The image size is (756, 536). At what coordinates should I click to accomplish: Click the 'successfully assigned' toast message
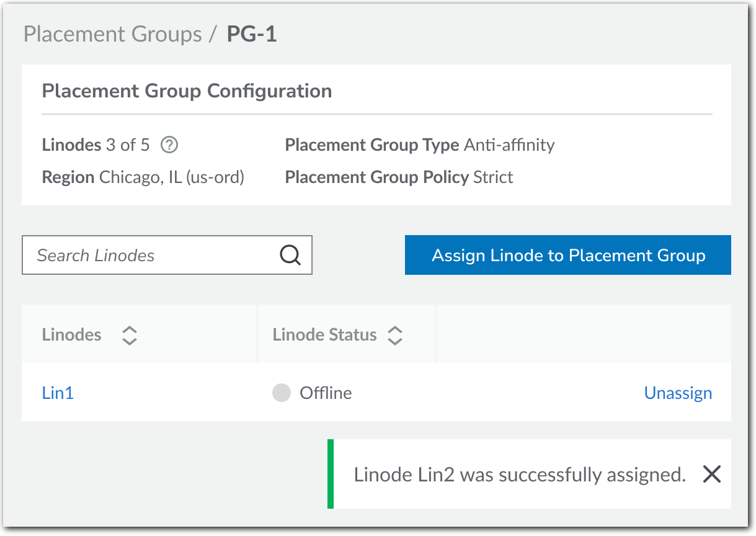[519, 475]
